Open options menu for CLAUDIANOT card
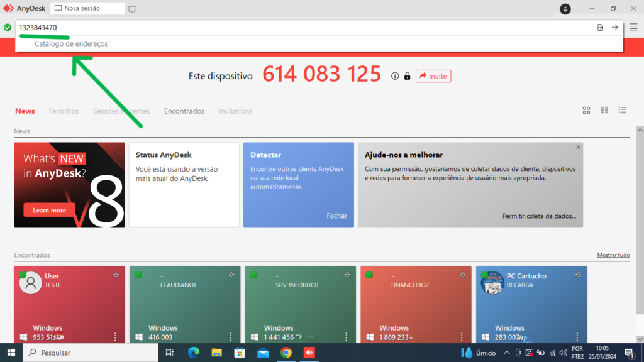644x362 pixels. [x=230, y=337]
